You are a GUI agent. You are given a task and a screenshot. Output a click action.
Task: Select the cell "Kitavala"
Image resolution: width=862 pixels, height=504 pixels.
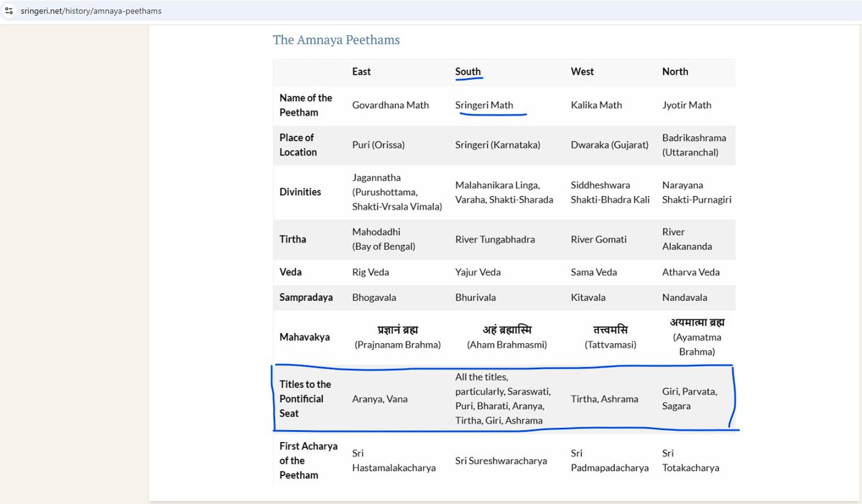point(588,297)
